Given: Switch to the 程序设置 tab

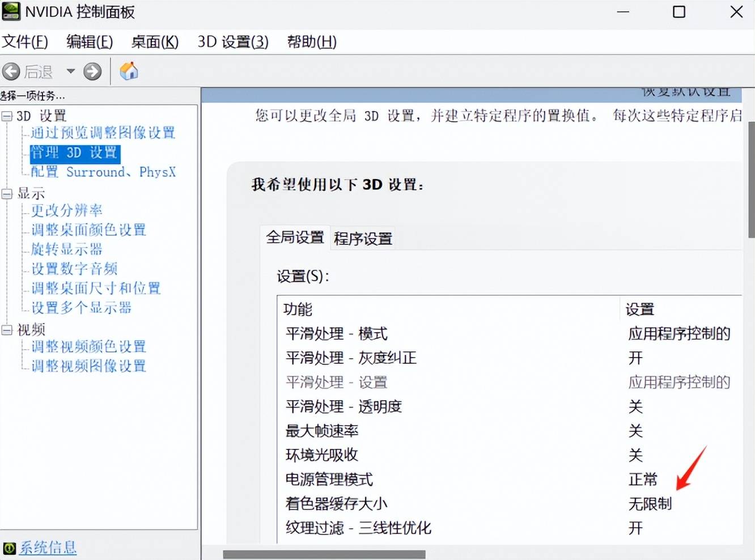Looking at the screenshot, I should 363,239.
